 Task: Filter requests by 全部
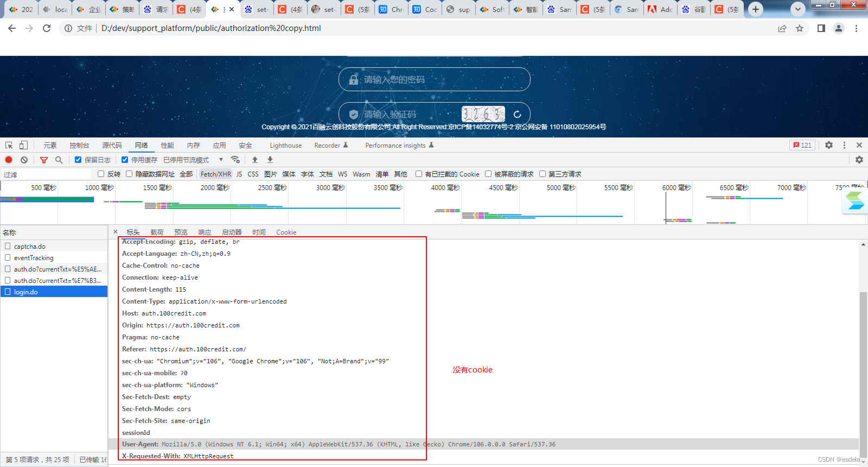(186, 174)
